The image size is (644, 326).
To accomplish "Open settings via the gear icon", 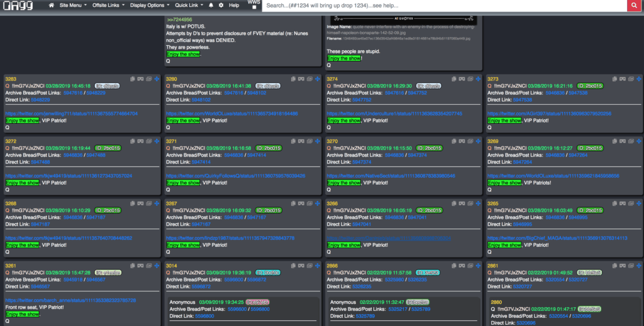I will [x=221, y=5].
